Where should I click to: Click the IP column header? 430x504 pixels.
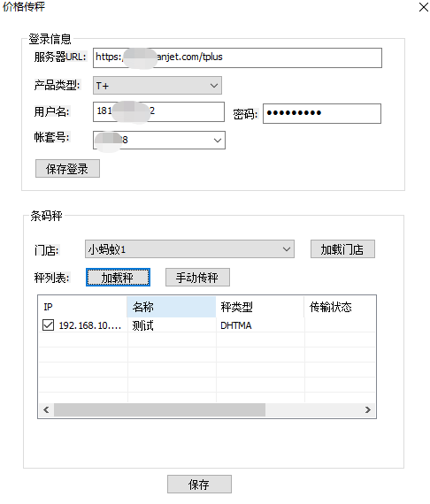(x=82, y=307)
